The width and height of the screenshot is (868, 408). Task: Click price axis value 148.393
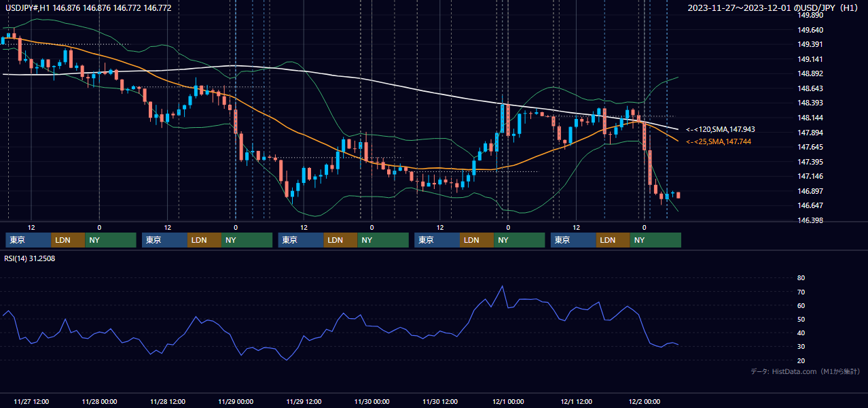tap(810, 103)
